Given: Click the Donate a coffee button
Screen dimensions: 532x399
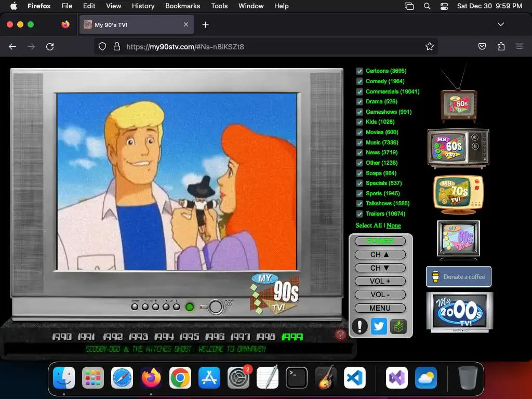Looking at the screenshot, I should tap(459, 276).
